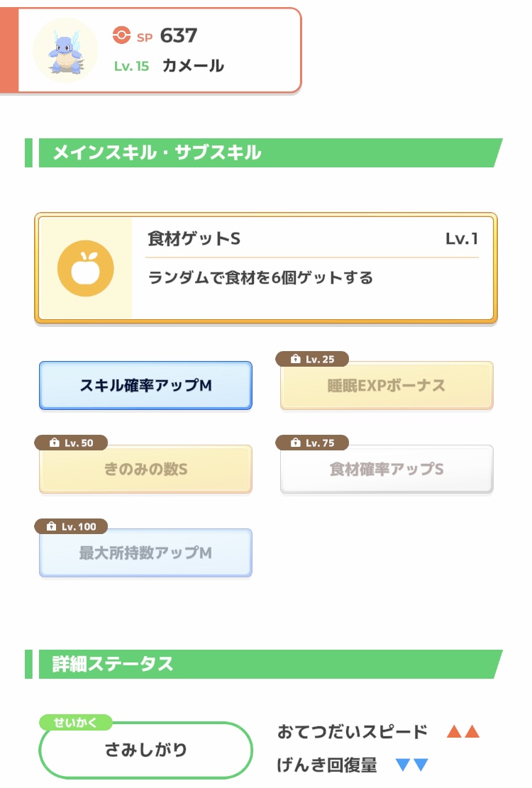
Task: Open the 食材ゲットS main skill card
Action: 266,268
